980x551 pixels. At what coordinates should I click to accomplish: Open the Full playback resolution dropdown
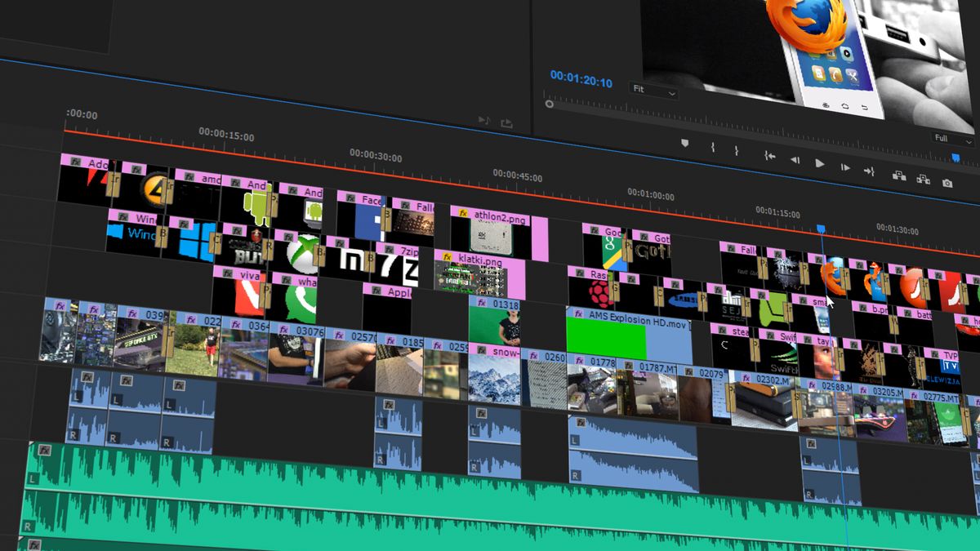(x=953, y=139)
